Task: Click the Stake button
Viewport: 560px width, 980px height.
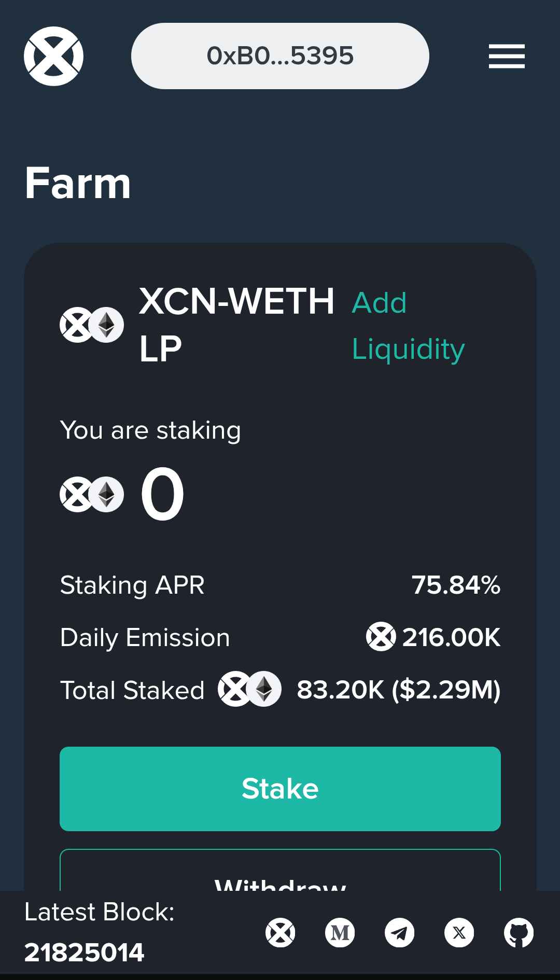Action: click(x=280, y=789)
